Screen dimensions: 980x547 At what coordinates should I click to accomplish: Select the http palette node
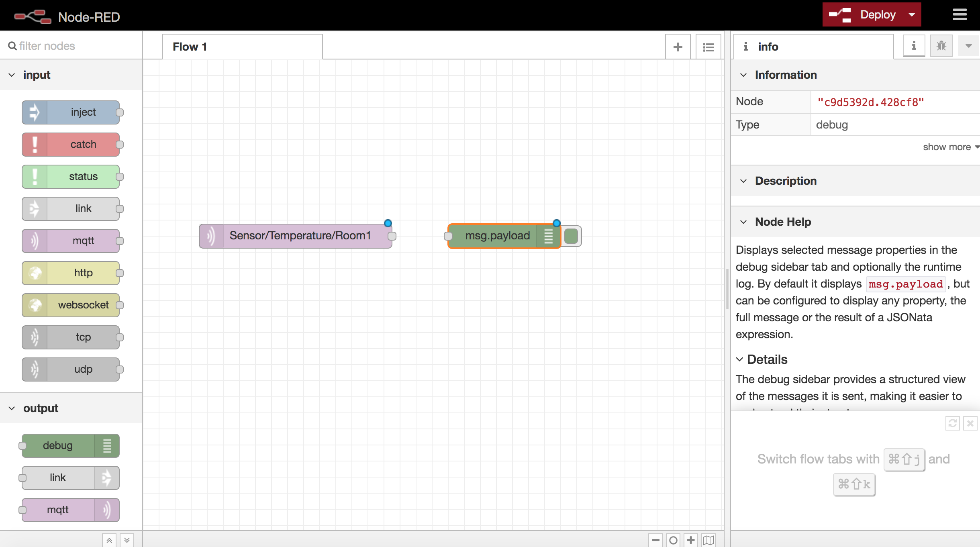tap(71, 273)
